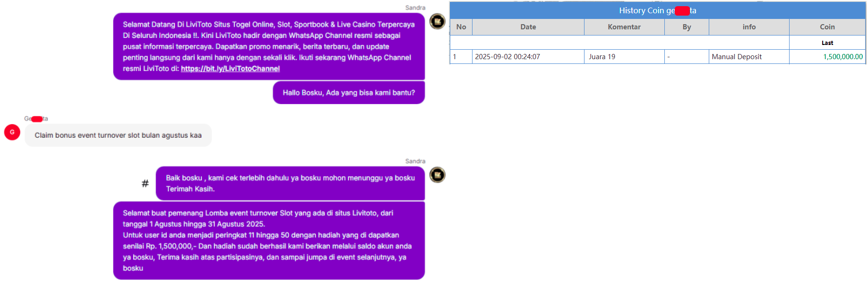This screenshot has height=284, width=868.
Task: Select the 'Selamat Datang Di LiviToto' welcome message
Action: click(x=269, y=46)
